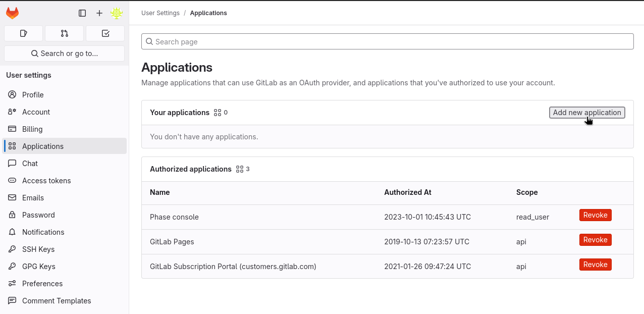This screenshot has width=644, height=314.
Task: Open assigned issues shortcut icon
Action: [x=23, y=33]
